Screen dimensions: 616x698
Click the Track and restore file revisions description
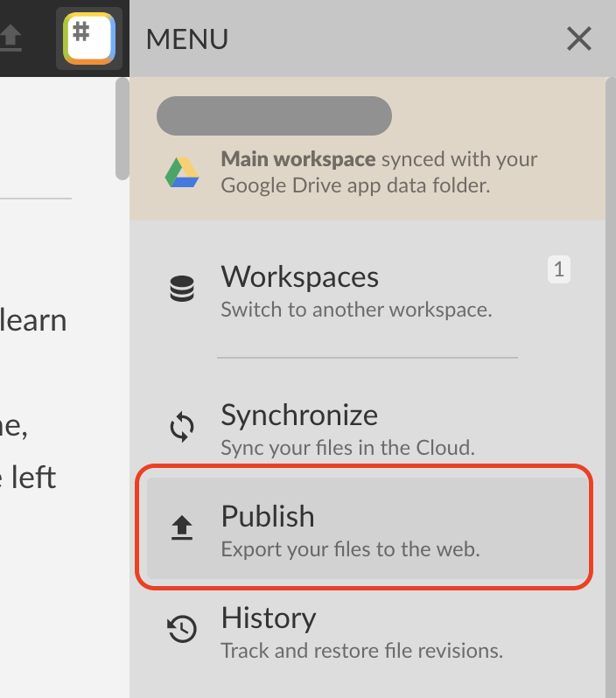click(x=361, y=651)
